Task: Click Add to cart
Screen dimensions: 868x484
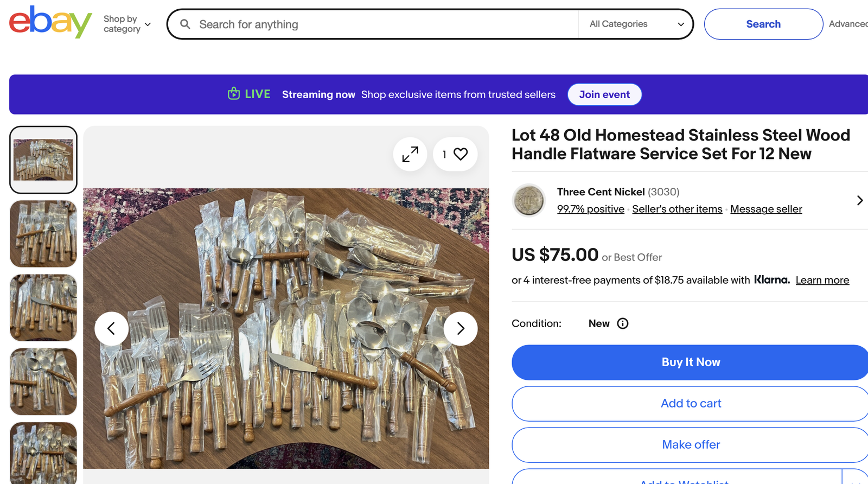Action: pos(691,404)
